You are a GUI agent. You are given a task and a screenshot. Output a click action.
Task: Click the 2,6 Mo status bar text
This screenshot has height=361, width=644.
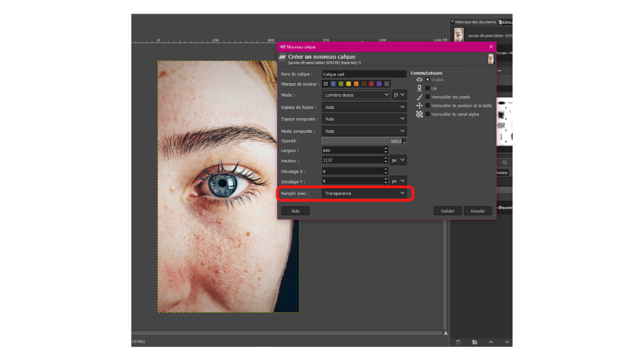point(138,341)
